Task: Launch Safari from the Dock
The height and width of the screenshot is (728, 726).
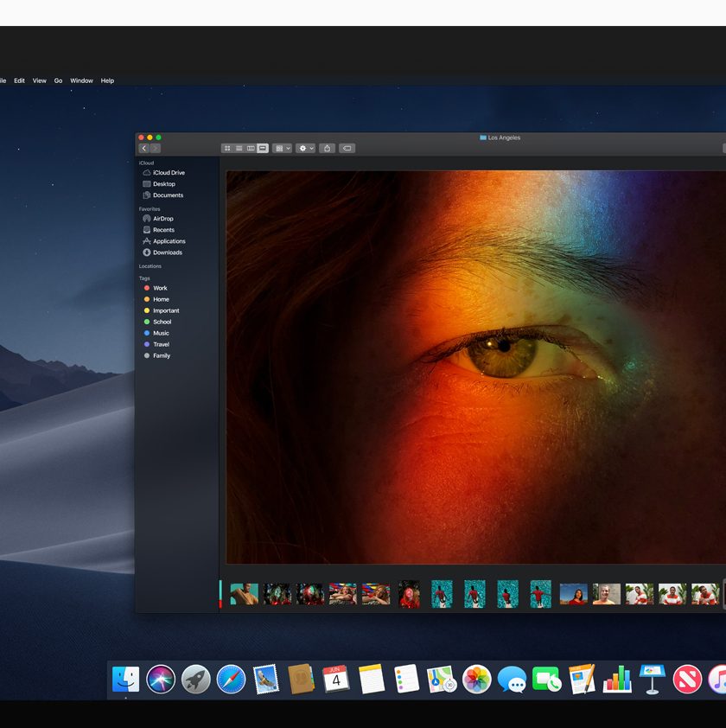Action: pyautogui.click(x=231, y=679)
